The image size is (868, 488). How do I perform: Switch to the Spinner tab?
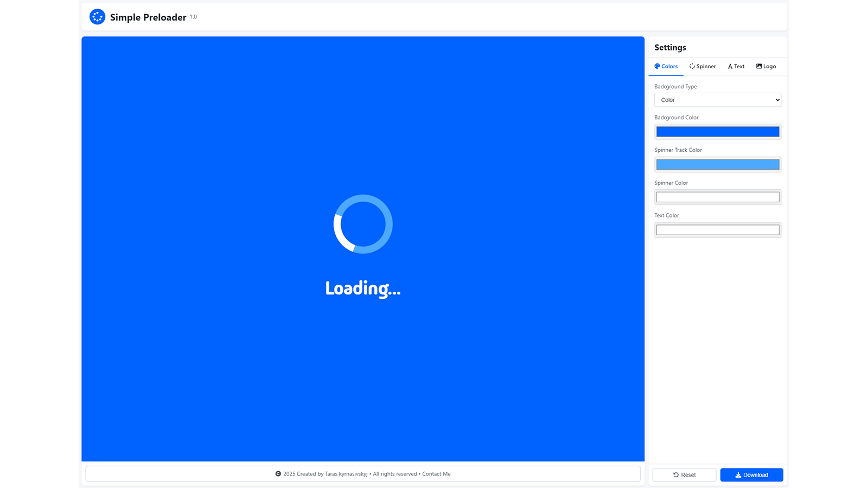pyautogui.click(x=703, y=66)
